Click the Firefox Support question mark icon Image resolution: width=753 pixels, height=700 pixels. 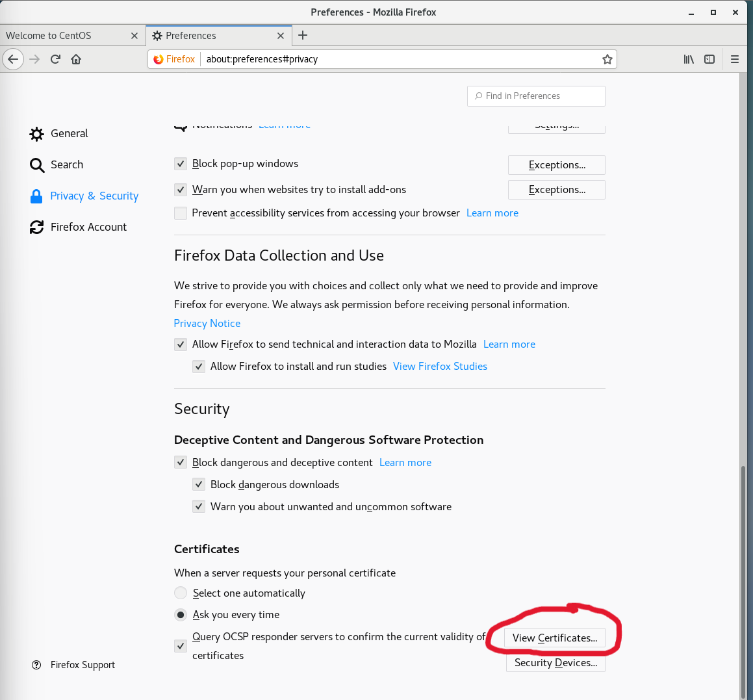36,665
